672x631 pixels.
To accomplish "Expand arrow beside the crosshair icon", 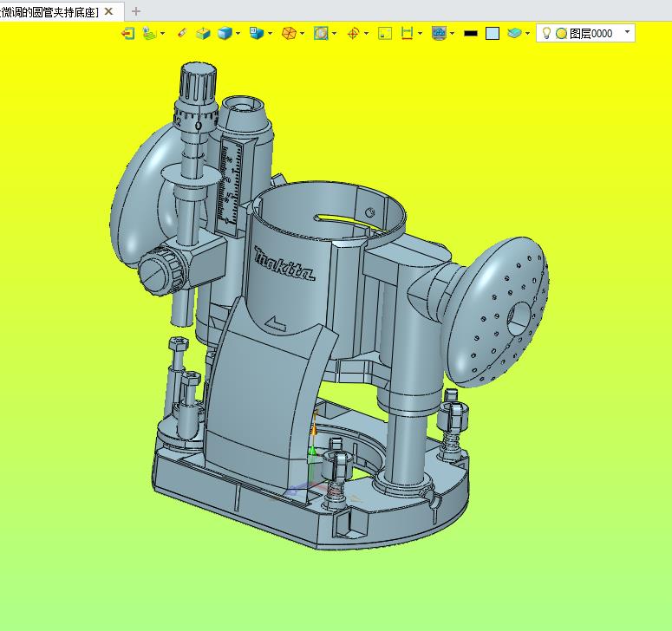I will pos(366,34).
